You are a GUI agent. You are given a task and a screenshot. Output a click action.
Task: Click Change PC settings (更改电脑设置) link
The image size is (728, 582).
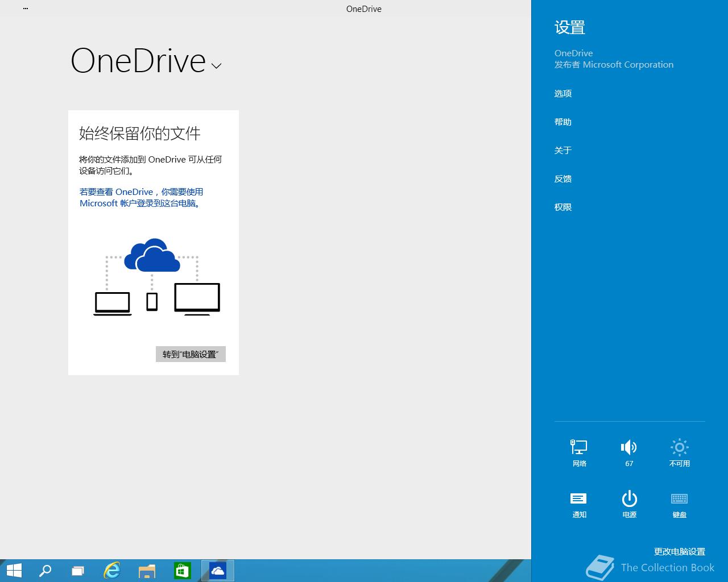[x=679, y=551]
